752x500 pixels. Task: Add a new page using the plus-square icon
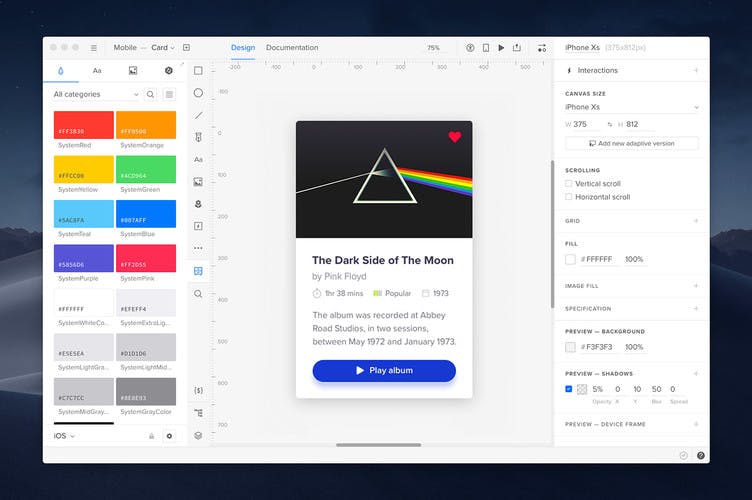click(x=187, y=47)
